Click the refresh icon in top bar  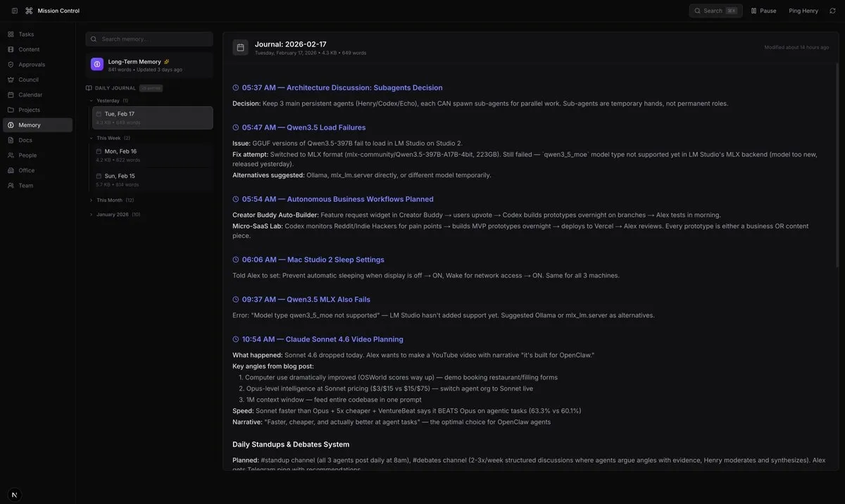click(832, 11)
